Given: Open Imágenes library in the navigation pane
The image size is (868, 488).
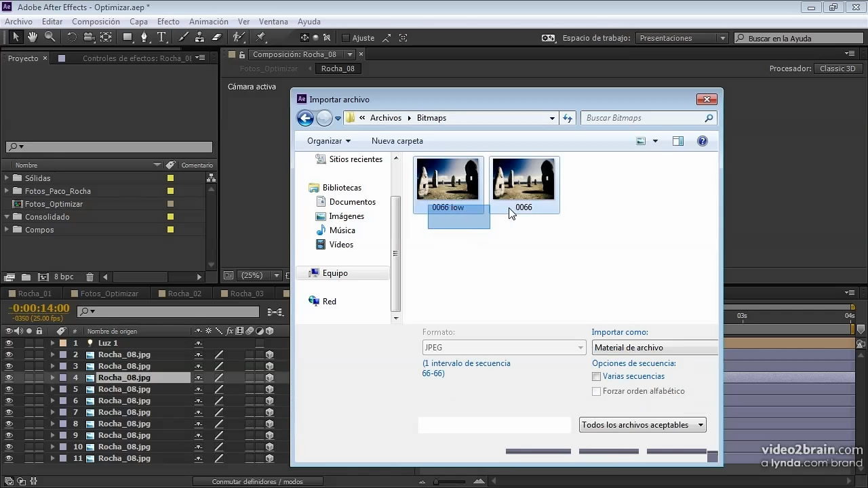Looking at the screenshot, I should click(346, 216).
